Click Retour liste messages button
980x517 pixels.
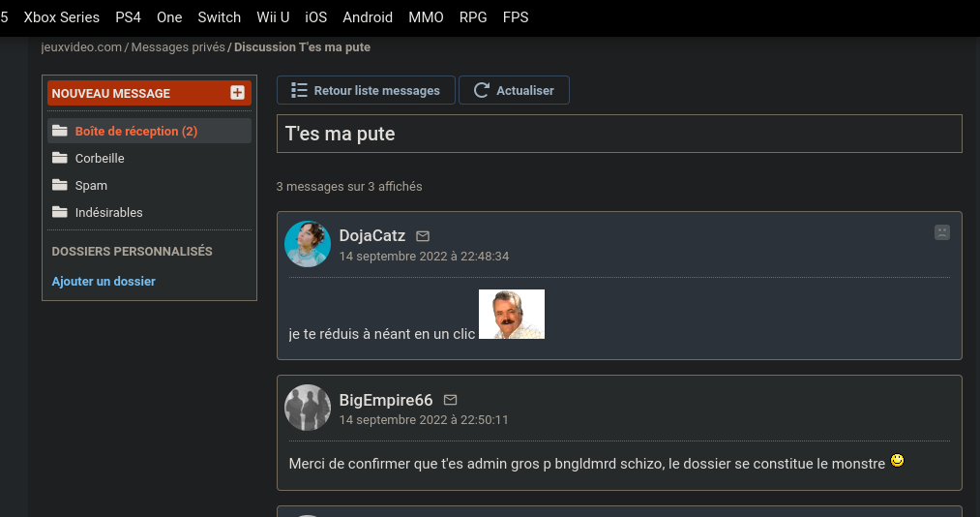point(366,90)
